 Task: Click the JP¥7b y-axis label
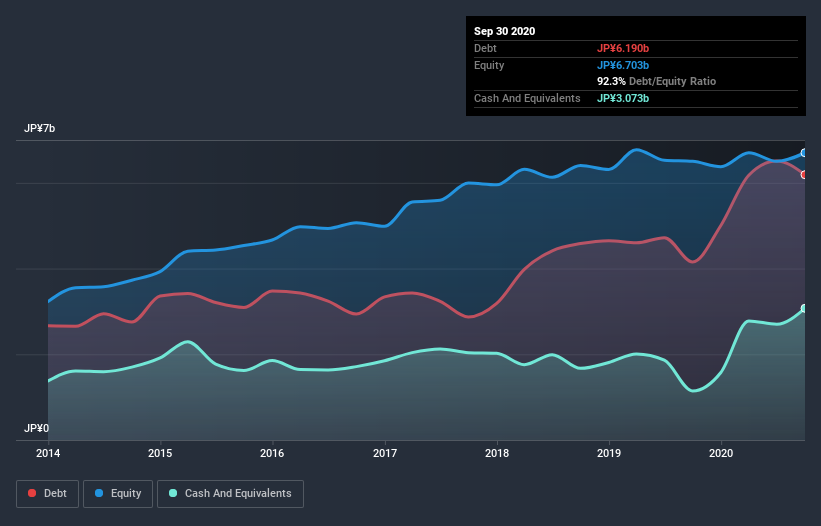tap(39, 128)
